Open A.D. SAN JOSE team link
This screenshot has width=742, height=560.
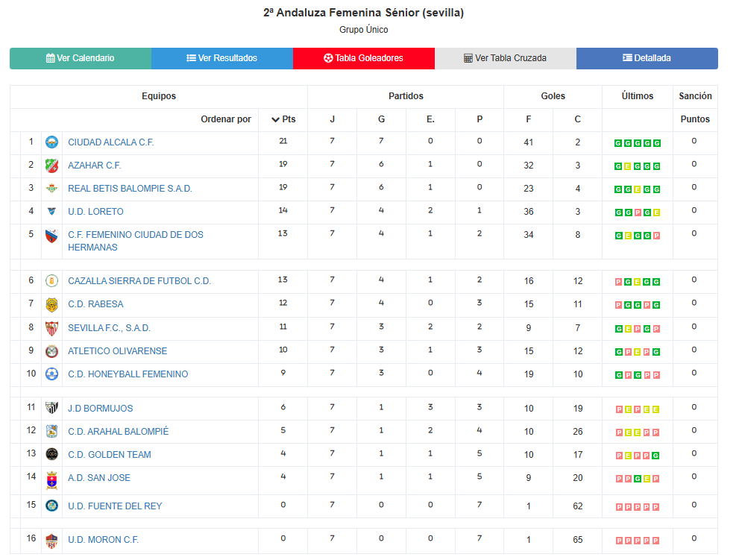coord(99,478)
